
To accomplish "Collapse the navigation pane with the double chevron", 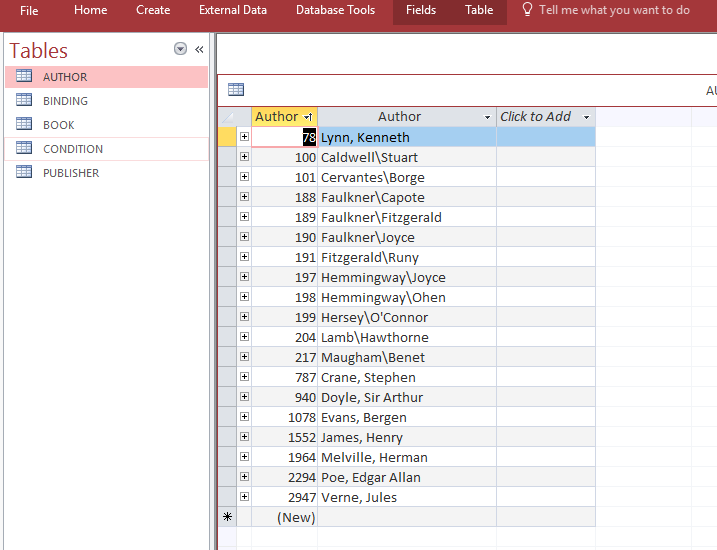I will [x=199, y=49].
